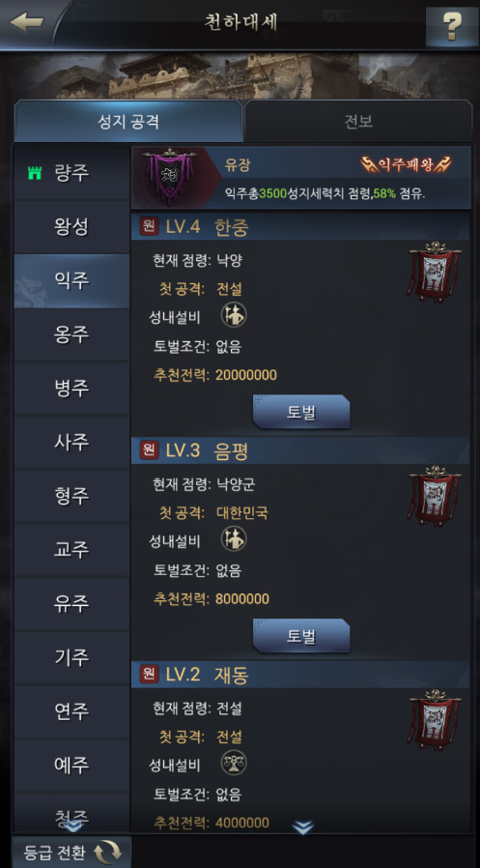The width and height of the screenshot is (480, 868).
Task: Tap the 음평 red banner flag
Action: [x=435, y=496]
